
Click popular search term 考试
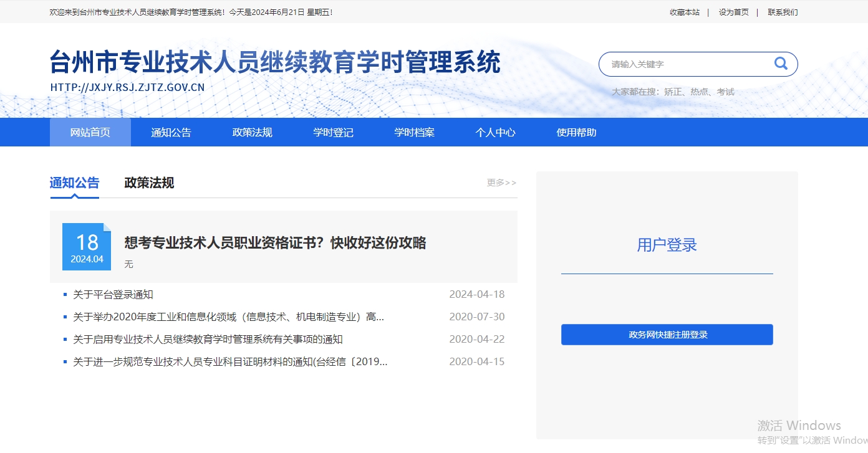click(x=725, y=92)
